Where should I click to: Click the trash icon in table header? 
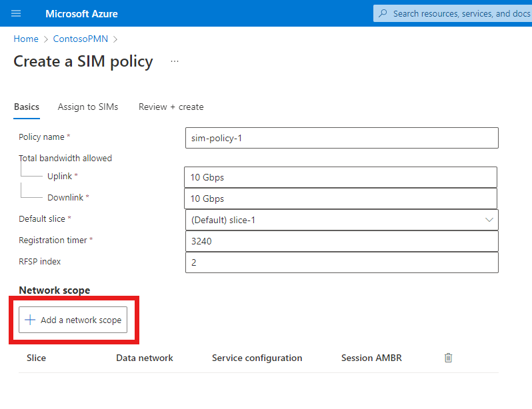click(448, 358)
